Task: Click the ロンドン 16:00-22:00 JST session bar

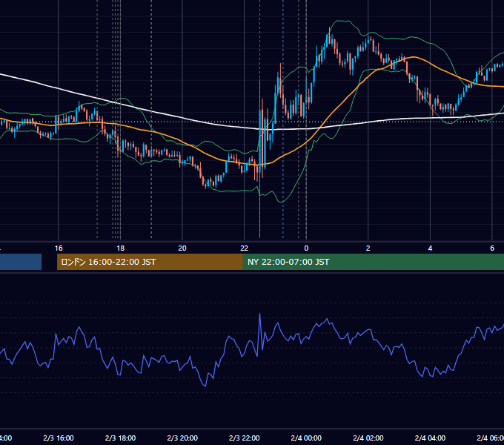Action: 150,262
